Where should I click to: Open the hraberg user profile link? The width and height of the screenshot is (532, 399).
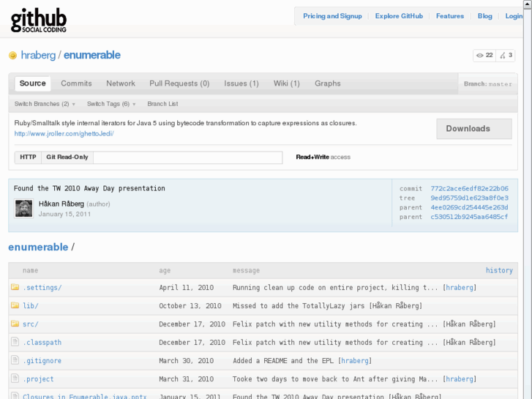(x=38, y=55)
